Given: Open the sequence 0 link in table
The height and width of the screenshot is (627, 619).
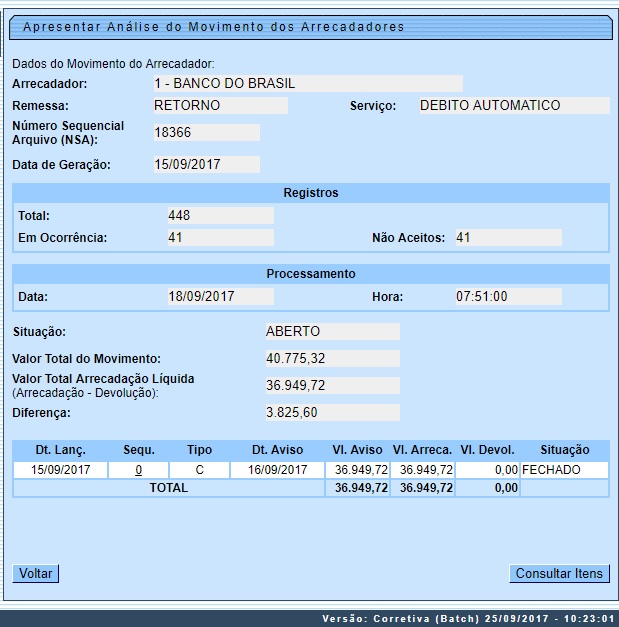Looking at the screenshot, I should [x=138, y=470].
